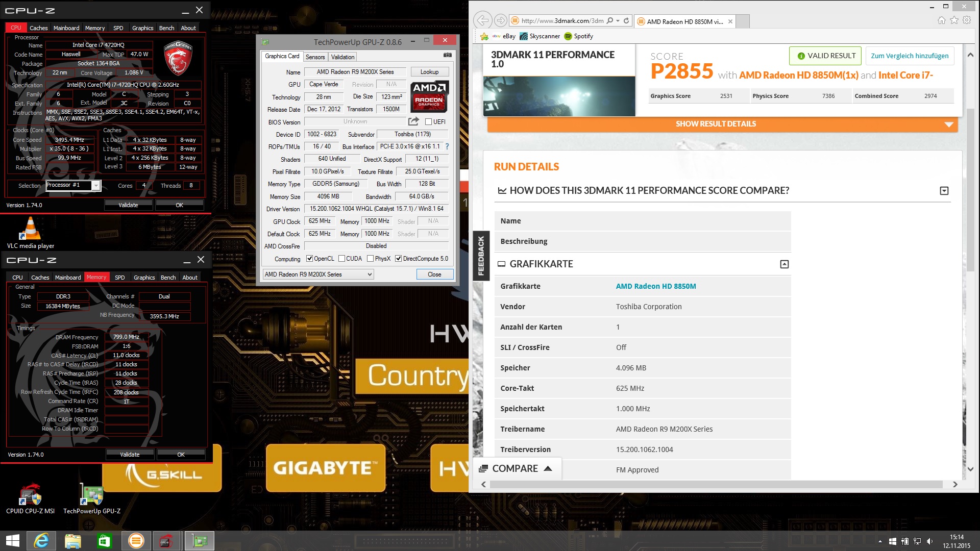Toggle the OpenCL checkbox
This screenshot has width=980, height=551.
point(309,259)
